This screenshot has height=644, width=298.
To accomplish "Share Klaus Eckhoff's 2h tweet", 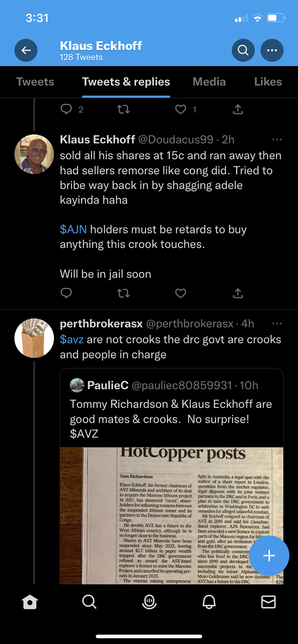I will [238, 294].
